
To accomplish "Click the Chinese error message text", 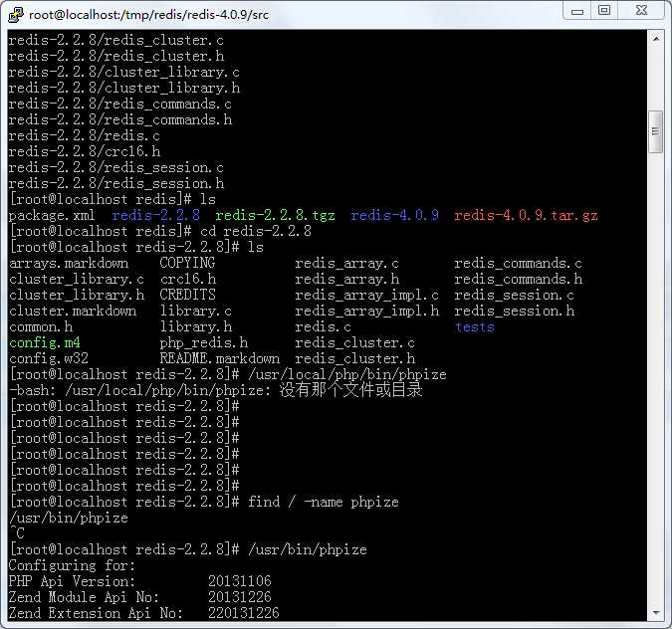I will point(351,390).
